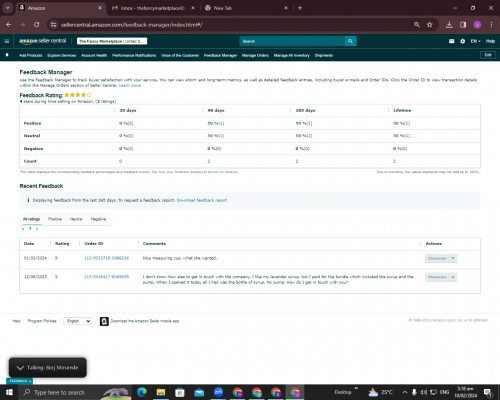Launch Microsoft Edge from taskbar

click(x=142, y=392)
